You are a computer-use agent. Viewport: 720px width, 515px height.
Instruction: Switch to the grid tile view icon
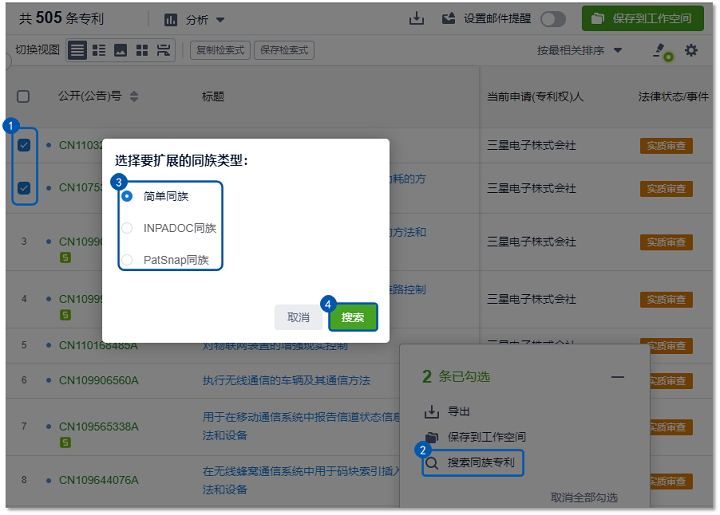(x=142, y=50)
